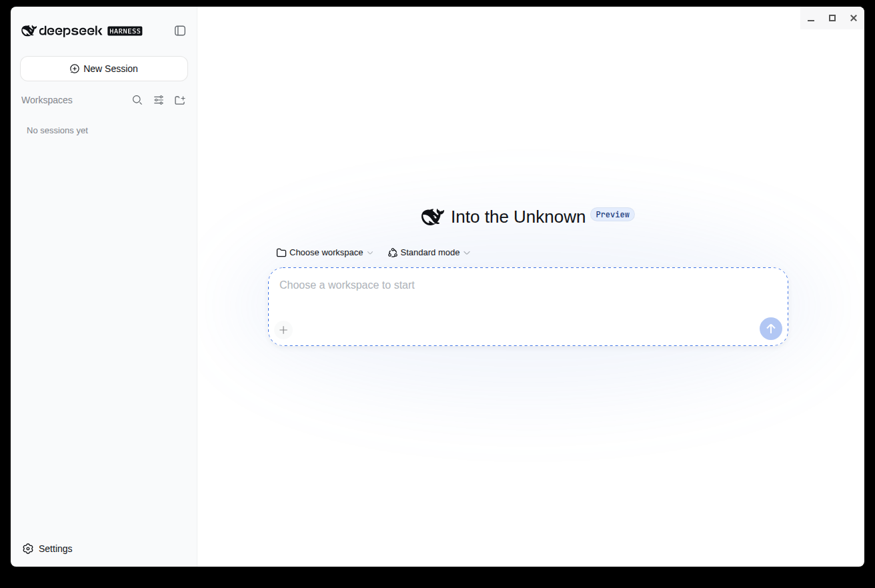Expand the Standard mode dropdown
The height and width of the screenshot is (588, 875).
point(429,253)
